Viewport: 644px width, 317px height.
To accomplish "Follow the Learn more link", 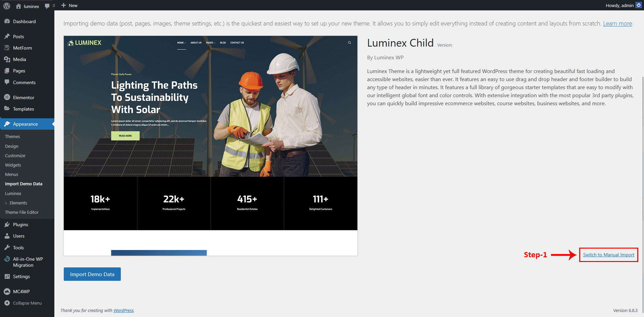I will [x=617, y=23].
